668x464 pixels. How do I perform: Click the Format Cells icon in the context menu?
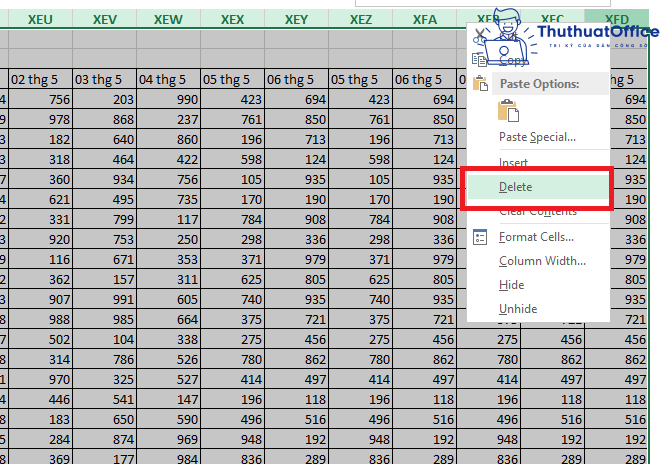click(x=480, y=237)
